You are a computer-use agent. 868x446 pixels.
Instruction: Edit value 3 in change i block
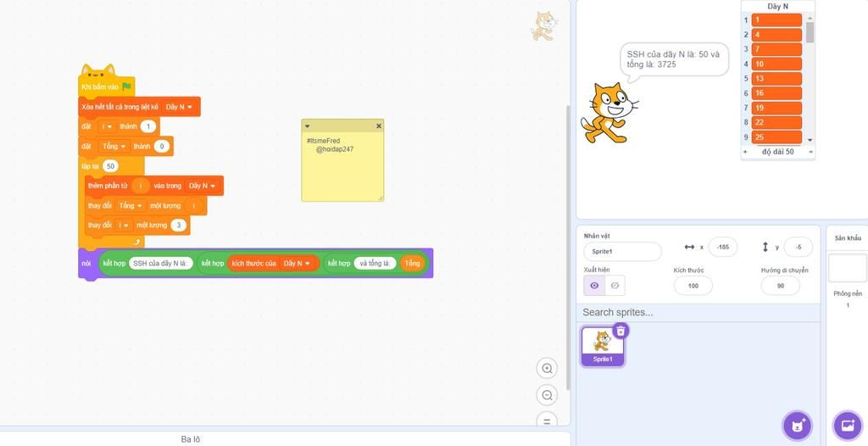(178, 225)
